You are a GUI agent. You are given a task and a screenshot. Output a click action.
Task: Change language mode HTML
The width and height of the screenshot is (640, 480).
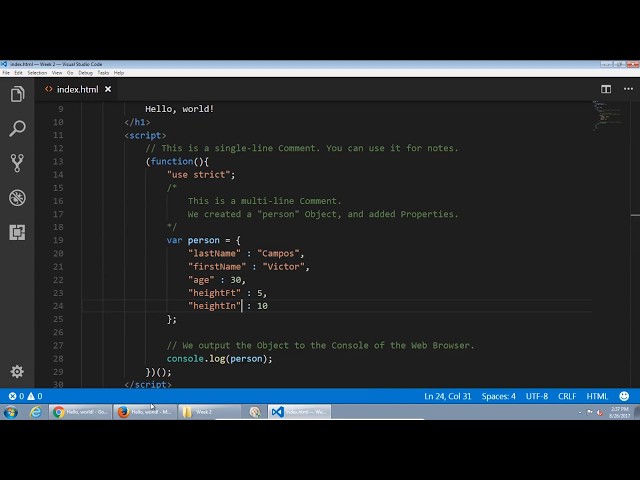597,396
